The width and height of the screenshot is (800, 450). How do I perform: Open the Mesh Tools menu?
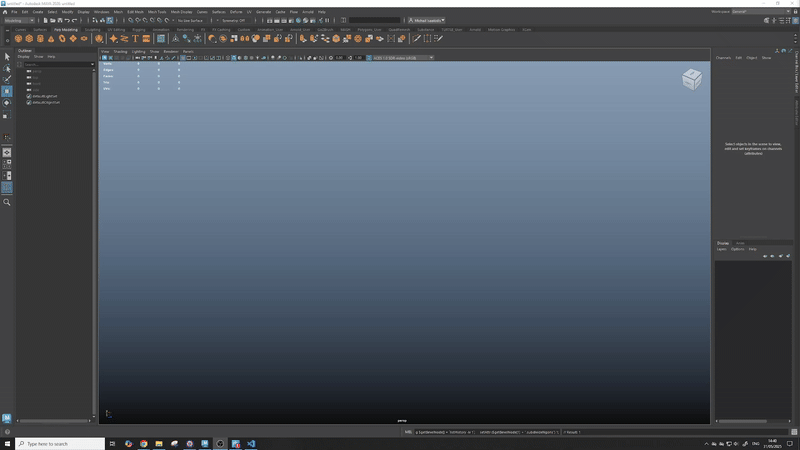click(157, 11)
